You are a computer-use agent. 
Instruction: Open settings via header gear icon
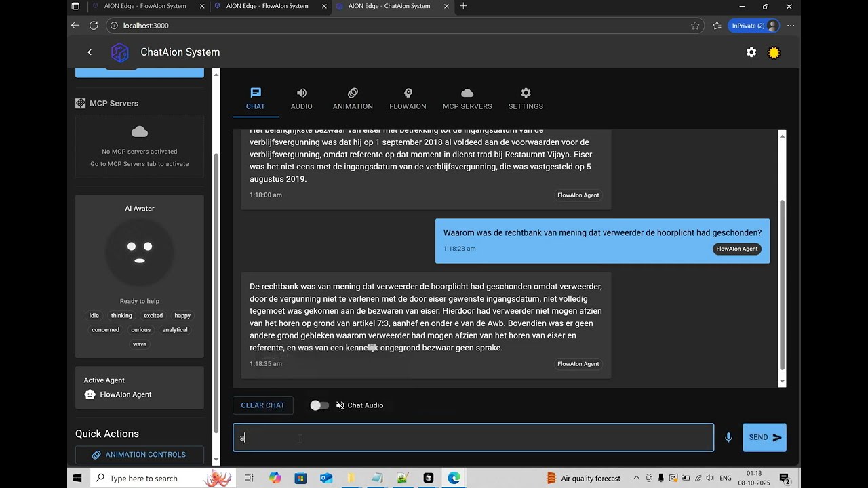[x=751, y=52]
